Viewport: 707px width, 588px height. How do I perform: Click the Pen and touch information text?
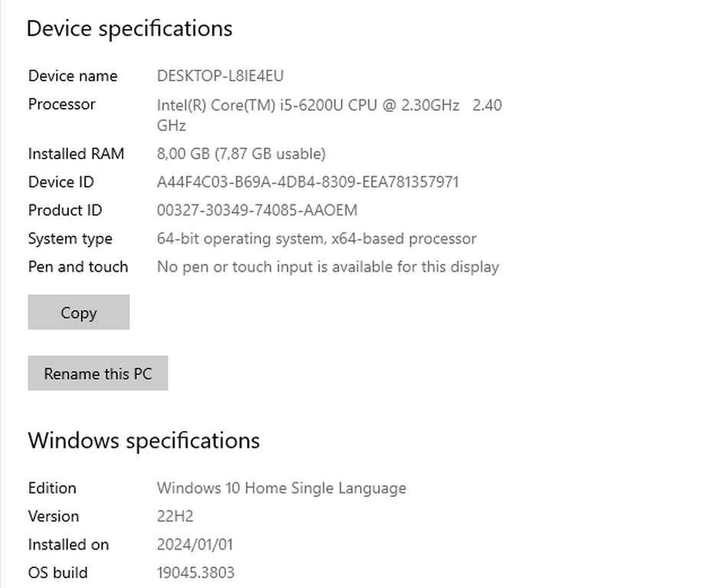tap(329, 266)
